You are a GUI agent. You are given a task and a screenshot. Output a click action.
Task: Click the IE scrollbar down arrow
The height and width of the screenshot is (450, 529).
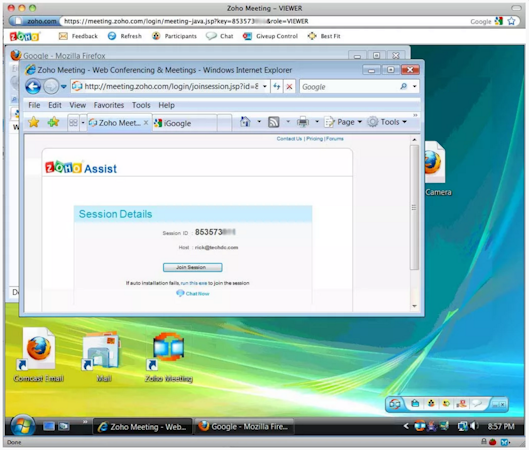(x=414, y=306)
